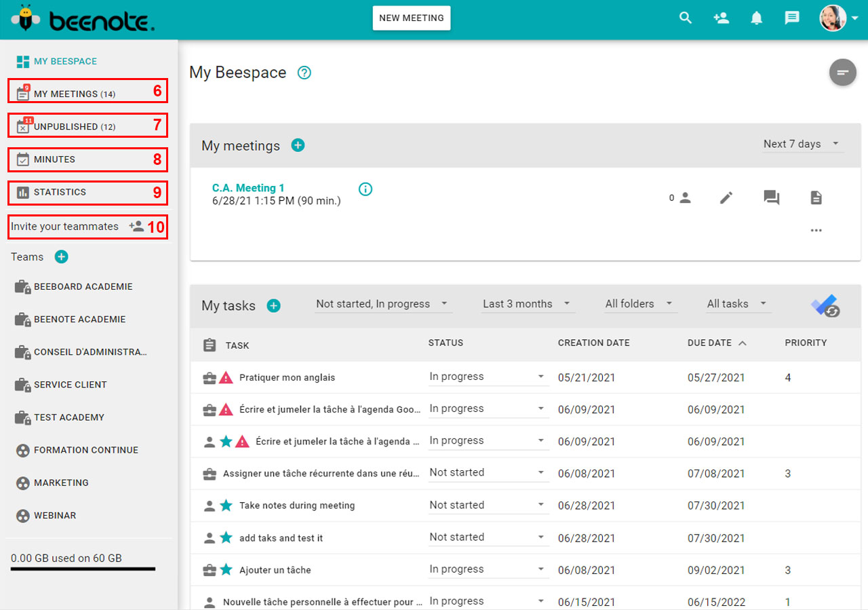
Task: Open more options ellipsis for C.A. Meeting 1
Action: pyautogui.click(x=816, y=230)
